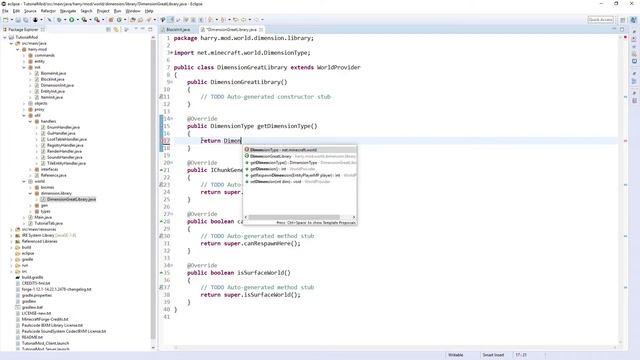640x360 pixels.
Task: Close the DimensionGreatLibrary.java editor tab
Action: tap(261, 29)
